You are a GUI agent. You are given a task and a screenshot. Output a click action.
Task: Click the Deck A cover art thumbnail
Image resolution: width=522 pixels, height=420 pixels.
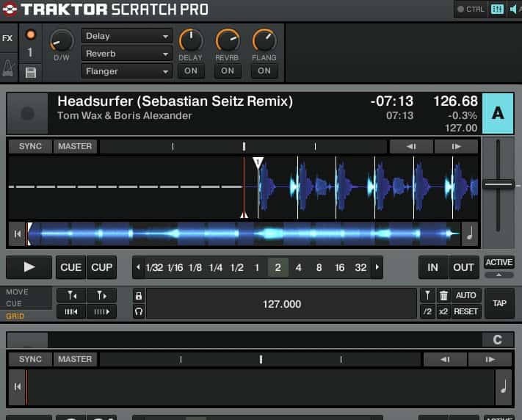[x=27, y=114]
